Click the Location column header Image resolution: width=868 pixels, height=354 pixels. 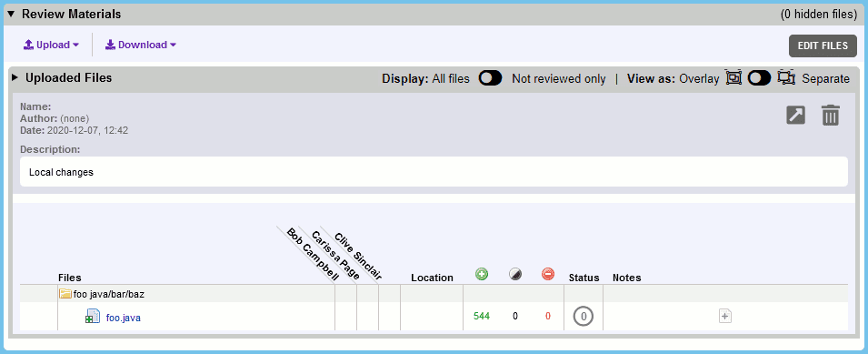432,278
